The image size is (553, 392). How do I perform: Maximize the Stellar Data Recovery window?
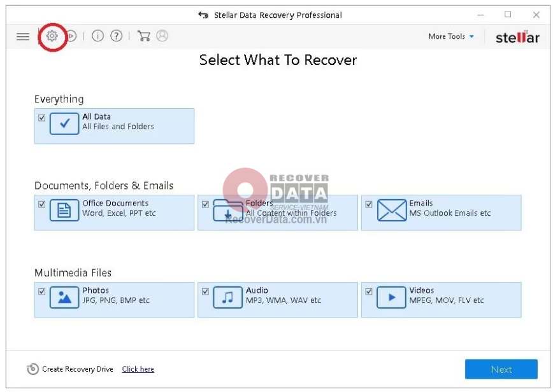coord(508,15)
